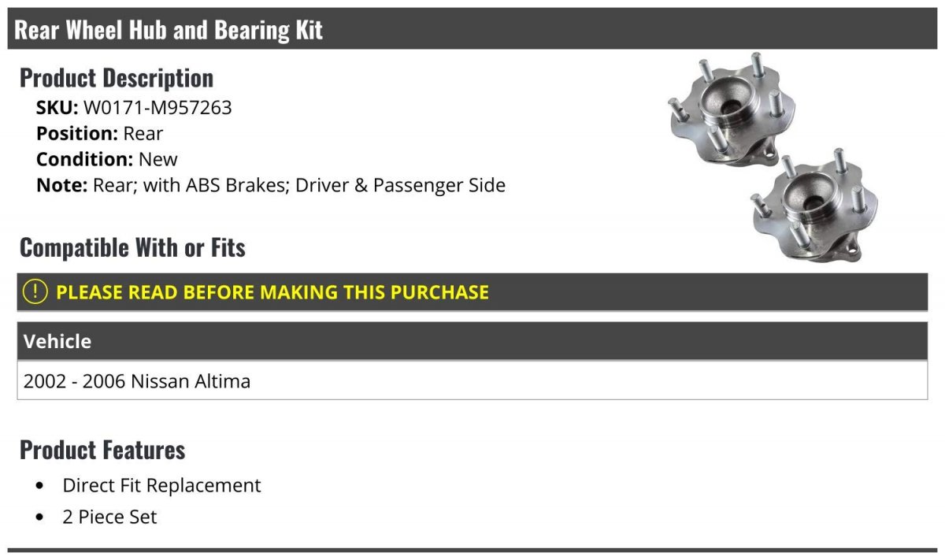Click the warning exclamation circle icon
This screenshot has height=560, width=945.
point(35,291)
